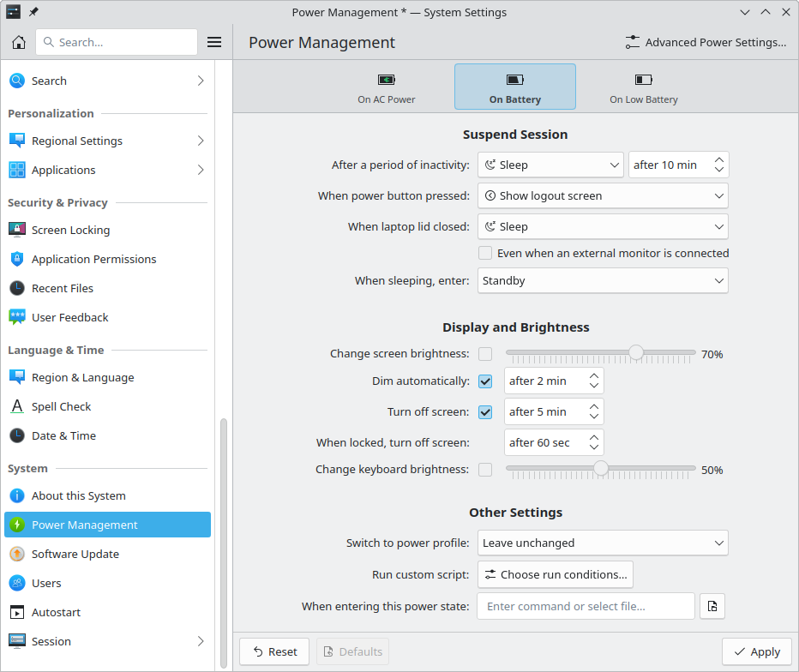The image size is (799, 672).
Task: Click the keyboard brightness slider handle
Action: click(x=601, y=468)
